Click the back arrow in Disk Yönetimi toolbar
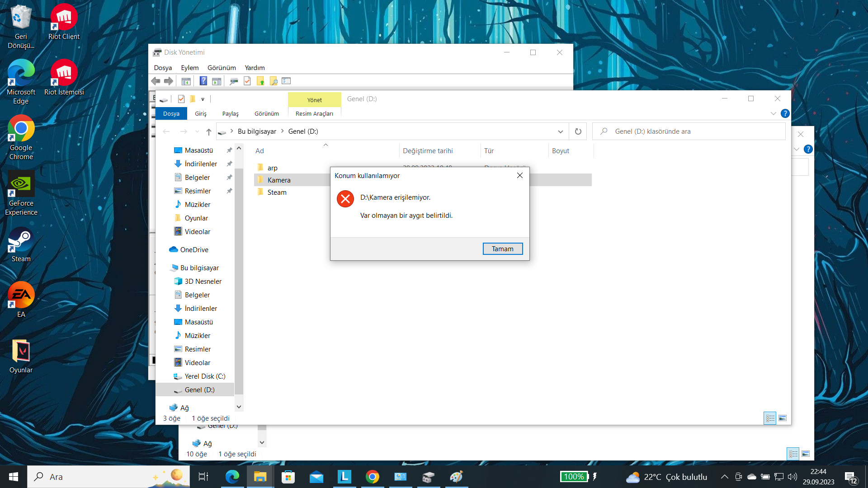The image size is (868, 488). pyautogui.click(x=156, y=81)
